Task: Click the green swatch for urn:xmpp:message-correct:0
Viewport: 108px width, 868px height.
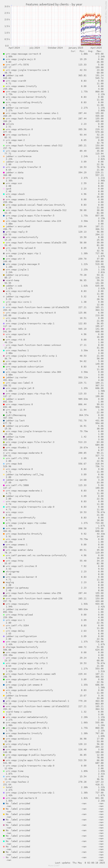Action: pos(4,54)
